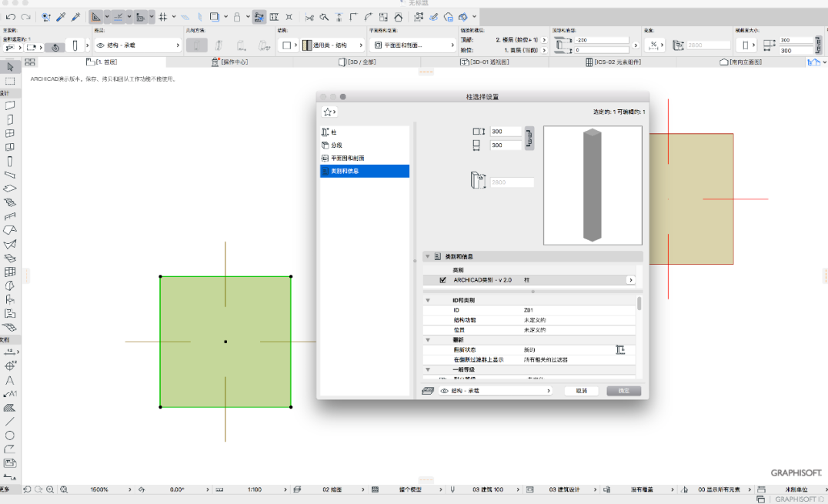Pick the Circle tool in the left toolbox
Viewport: 828px width, 504px height.
pos(9,436)
